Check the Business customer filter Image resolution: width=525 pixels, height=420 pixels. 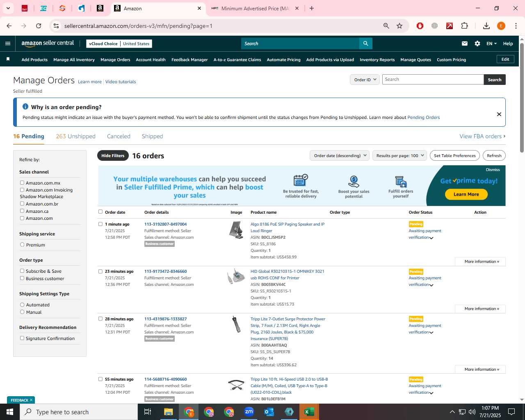tap(22, 278)
